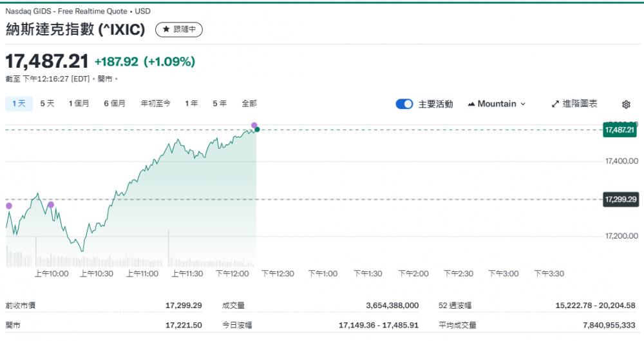Click the large 17,487.21 index price heading
The height and width of the screenshot is (341, 644).
coord(47,62)
